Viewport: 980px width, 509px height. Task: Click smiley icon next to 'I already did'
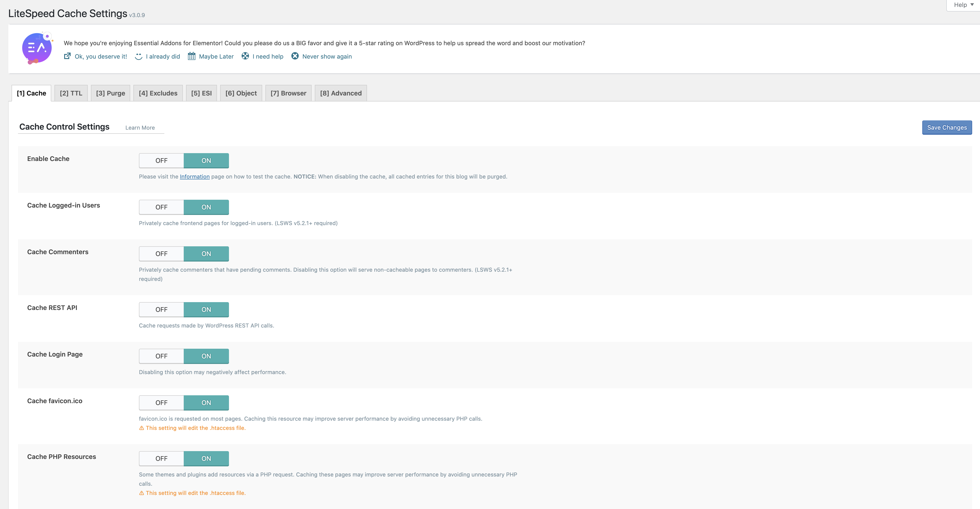point(138,56)
